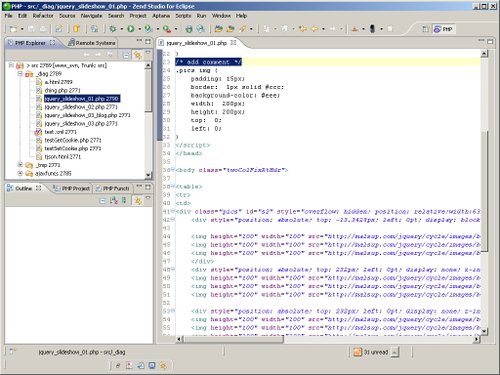The height and width of the screenshot is (375, 500).
Task: Click the green Run button icon
Action: pyautogui.click(x=131, y=29)
